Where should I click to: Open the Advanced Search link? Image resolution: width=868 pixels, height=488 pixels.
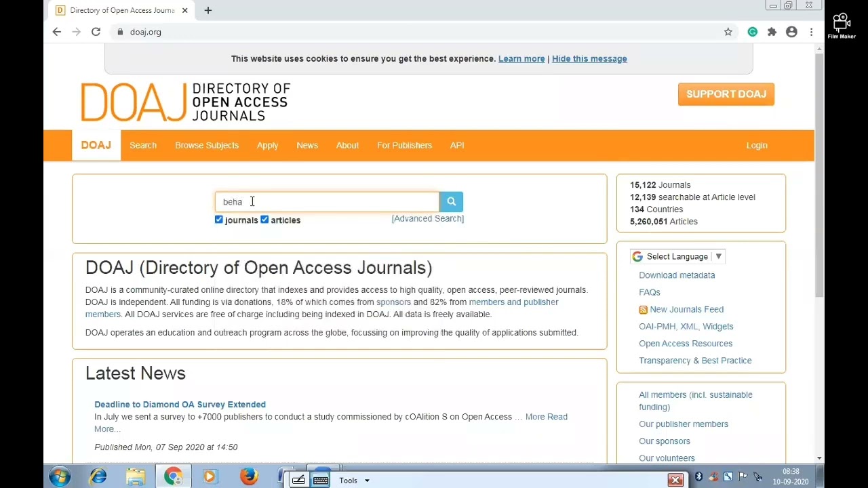pyautogui.click(x=428, y=218)
